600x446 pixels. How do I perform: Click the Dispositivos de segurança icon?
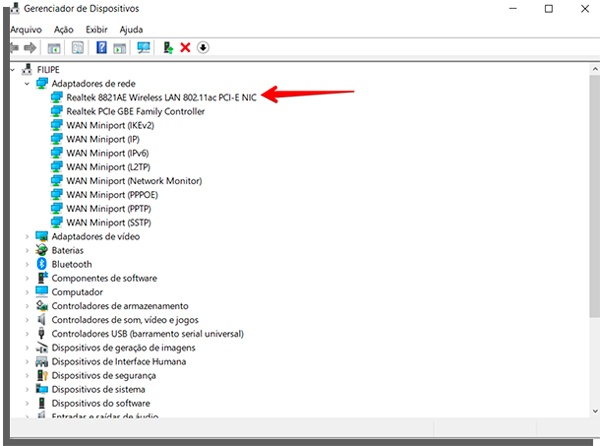[x=42, y=375]
